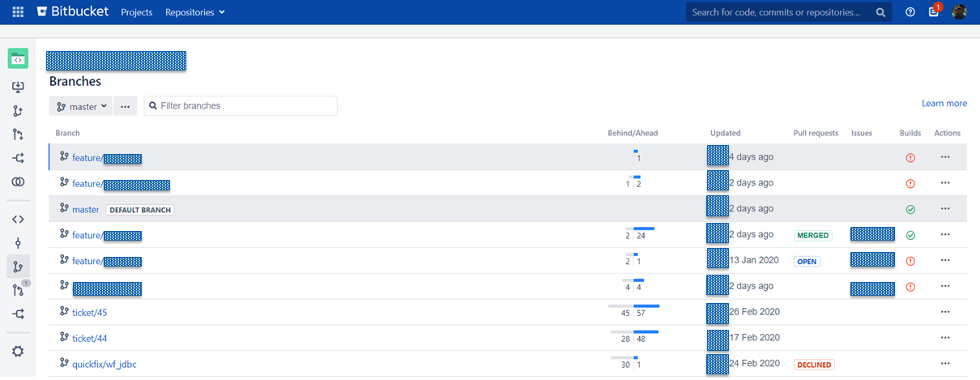View failed build icon in 4 days ago row
Screen dimensions: 980x380
point(910,157)
